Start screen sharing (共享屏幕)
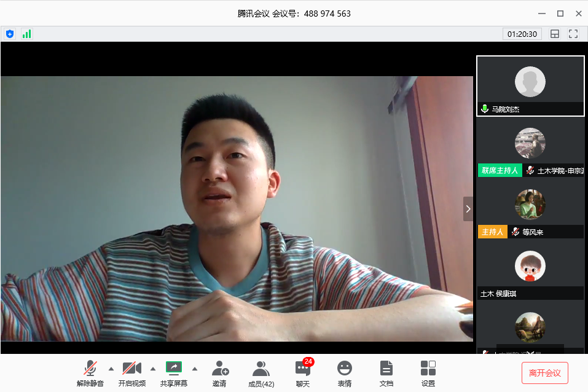The width and height of the screenshot is (588, 392). (x=174, y=374)
